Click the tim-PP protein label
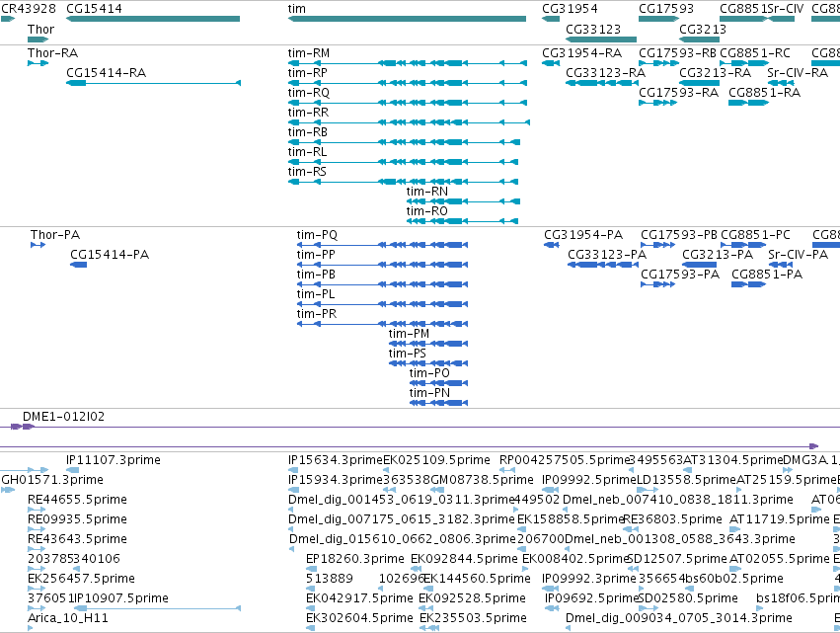 [316, 255]
